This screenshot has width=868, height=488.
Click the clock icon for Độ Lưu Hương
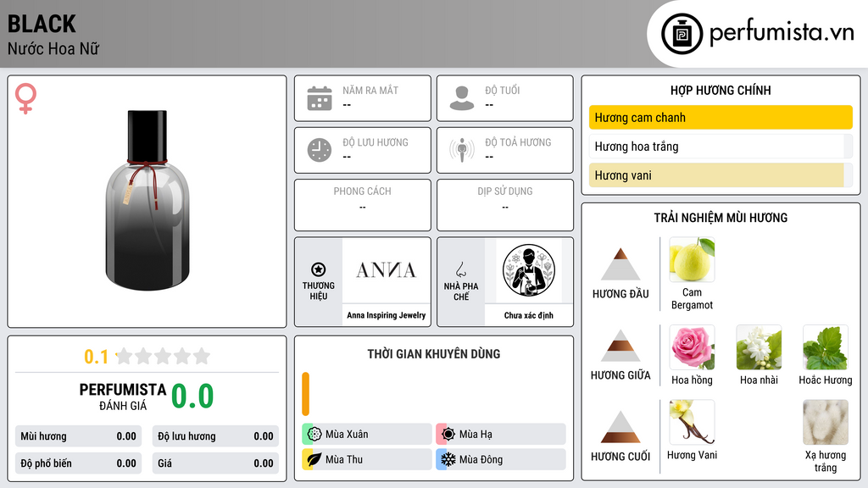click(320, 150)
